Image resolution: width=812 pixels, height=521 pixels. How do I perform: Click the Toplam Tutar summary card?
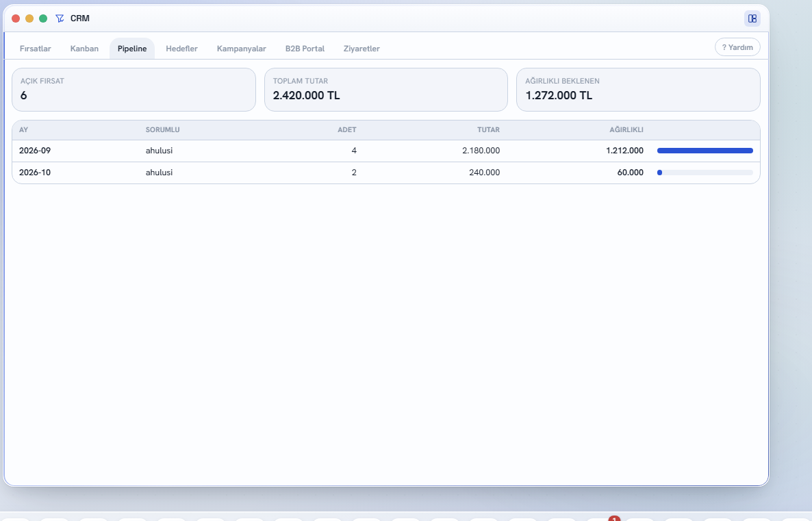(386, 90)
